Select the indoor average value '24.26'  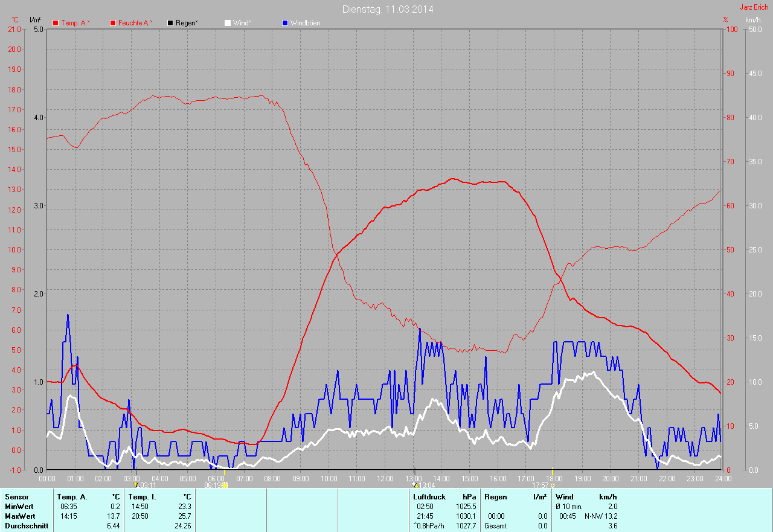pos(182,526)
